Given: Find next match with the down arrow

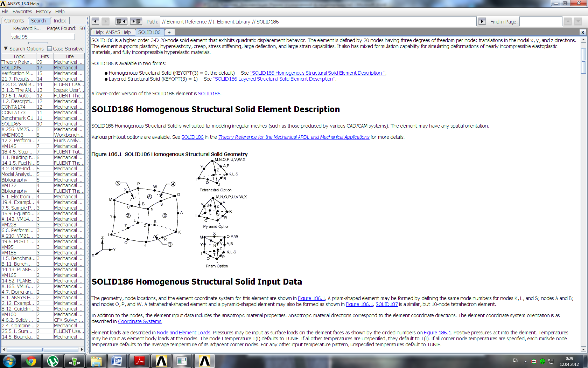Looking at the screenshot, I should 578,21.
